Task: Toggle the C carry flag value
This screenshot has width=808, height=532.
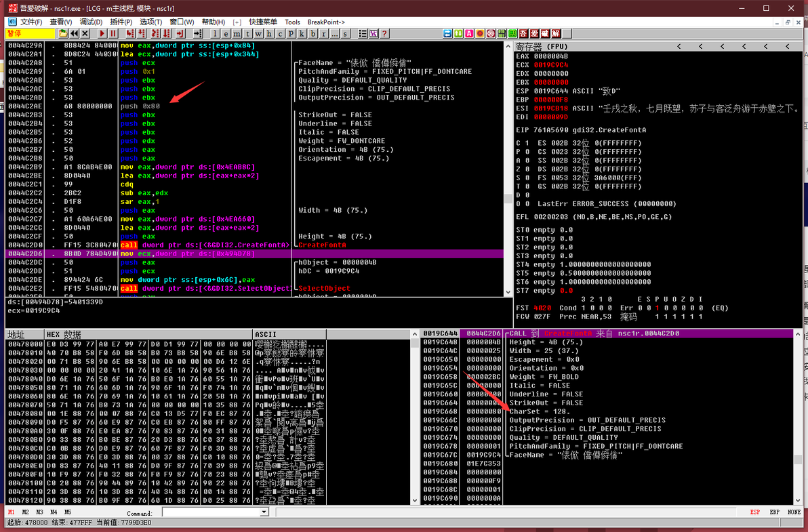Action: [527, 143]
